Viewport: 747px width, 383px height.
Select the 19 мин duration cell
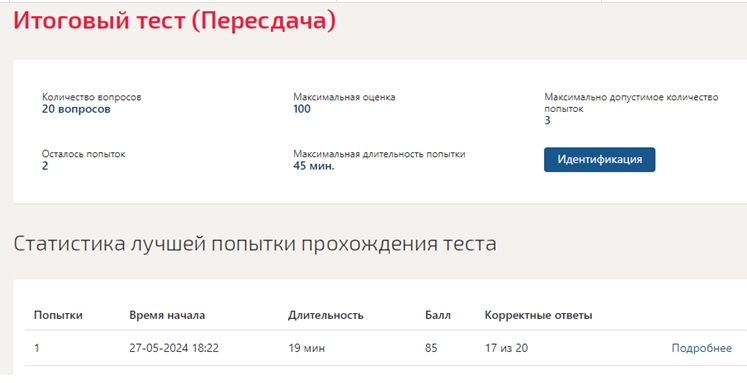[x=306, y=348]
